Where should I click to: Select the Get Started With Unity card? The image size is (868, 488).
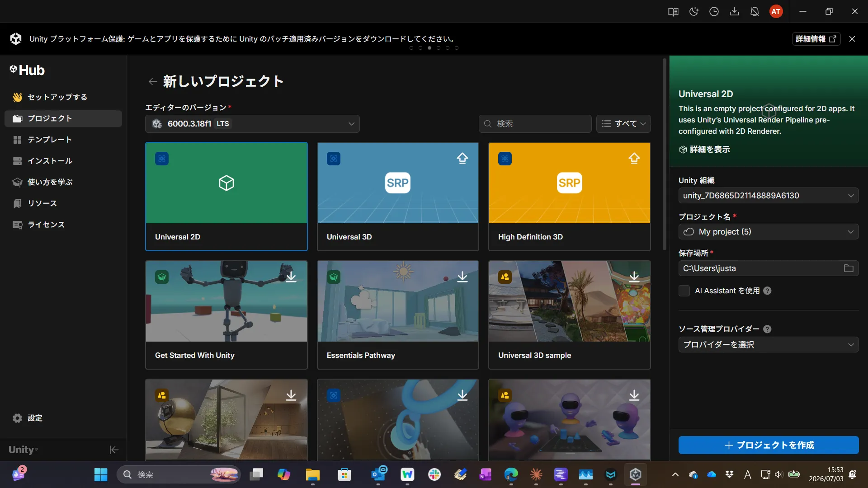[226, 315]
